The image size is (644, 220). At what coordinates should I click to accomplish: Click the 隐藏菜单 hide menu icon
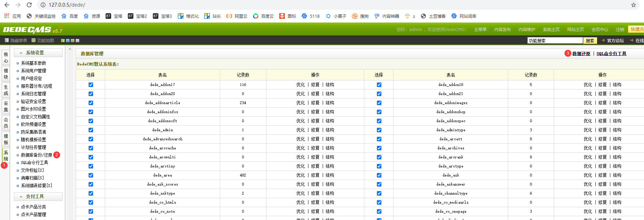point(7,40)
